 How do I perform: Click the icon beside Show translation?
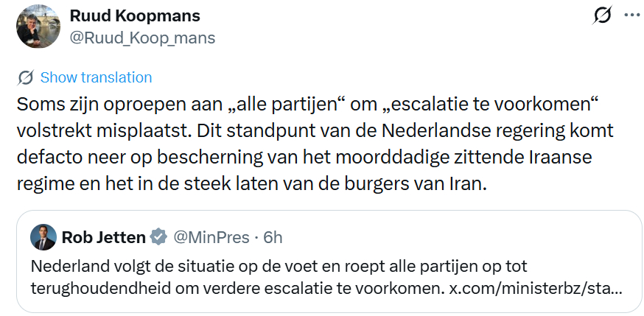[x=25, y=77]
